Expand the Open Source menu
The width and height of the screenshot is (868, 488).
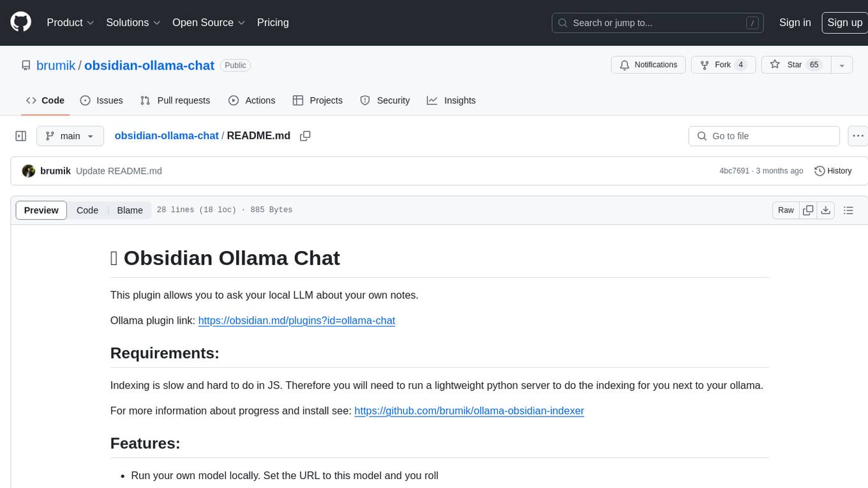pos(209,22)
